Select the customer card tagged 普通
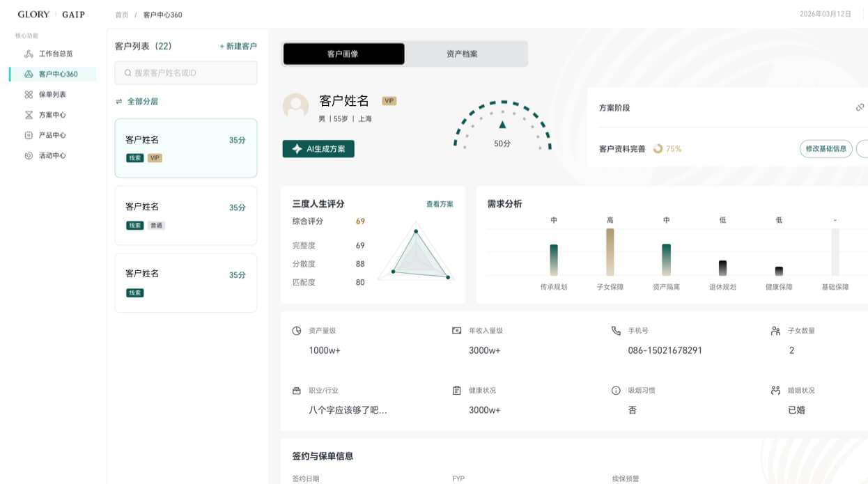Image resolution: width=868 pixels, height=484 pixels. click(186, 215)
